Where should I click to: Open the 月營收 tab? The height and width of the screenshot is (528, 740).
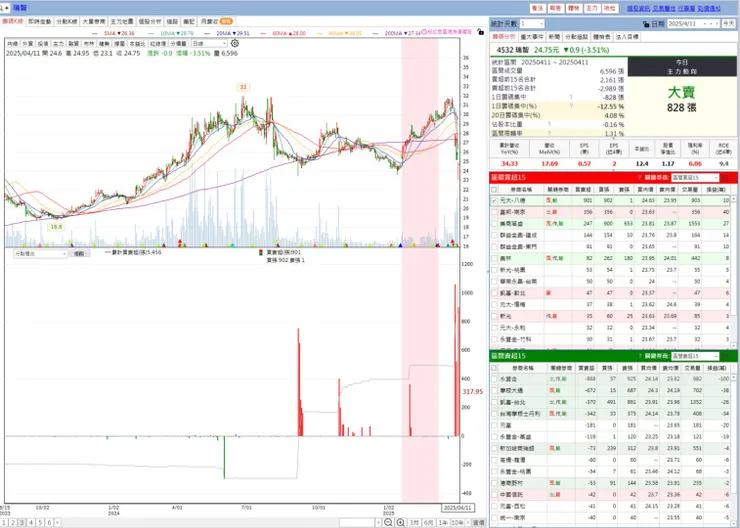[215, 22]
